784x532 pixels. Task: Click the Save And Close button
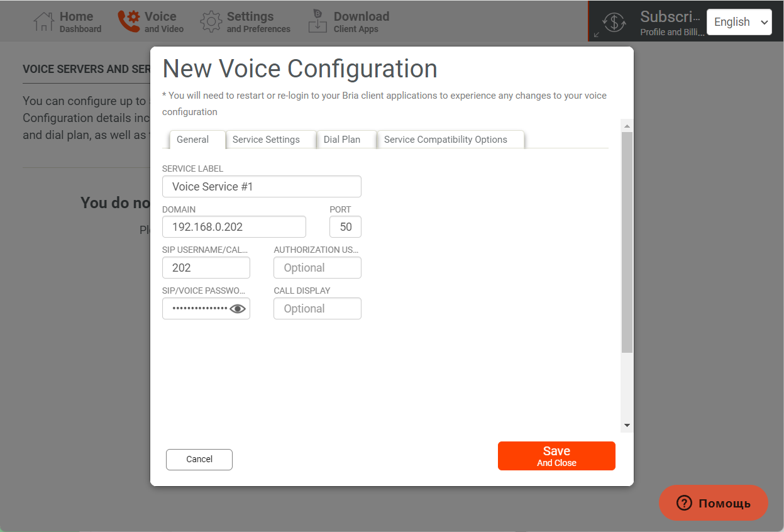[556, 456]
